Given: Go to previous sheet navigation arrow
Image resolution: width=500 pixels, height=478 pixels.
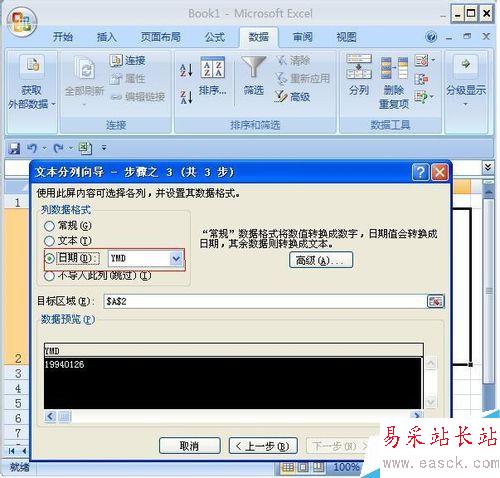Looking at the screenshot, I should [x=23, y=451].
